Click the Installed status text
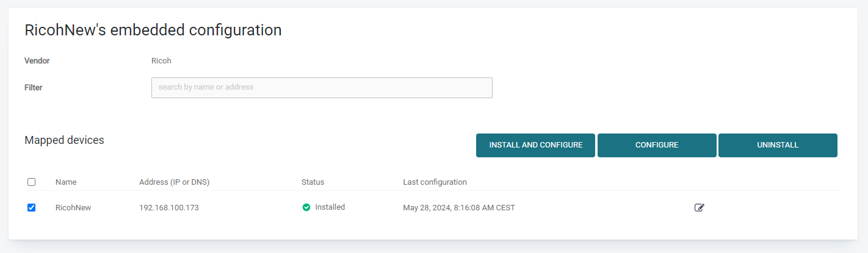This screenshot has width=868, height=253. tap(330, 207)
